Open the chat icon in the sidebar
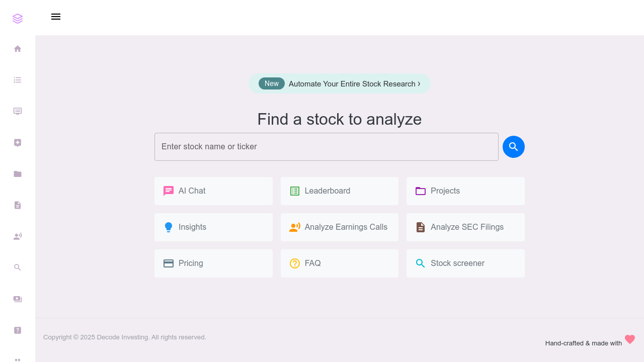Image resolution: width=644 pixels, height=362 pixels. [x=18, y=111]
